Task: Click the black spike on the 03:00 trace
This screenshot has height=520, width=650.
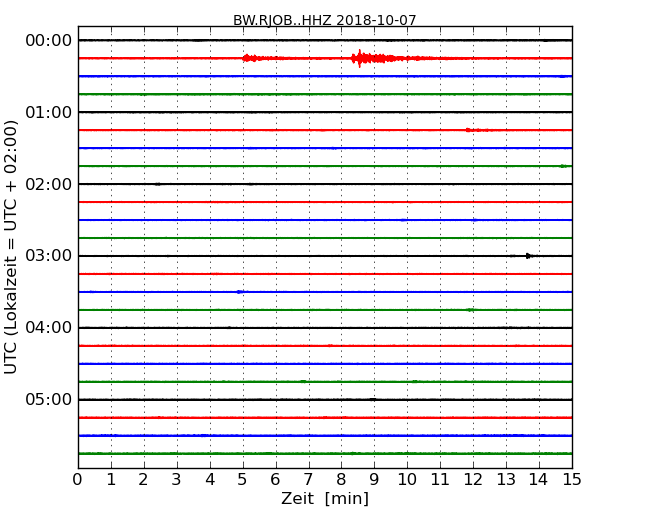Action: (529, 256)
